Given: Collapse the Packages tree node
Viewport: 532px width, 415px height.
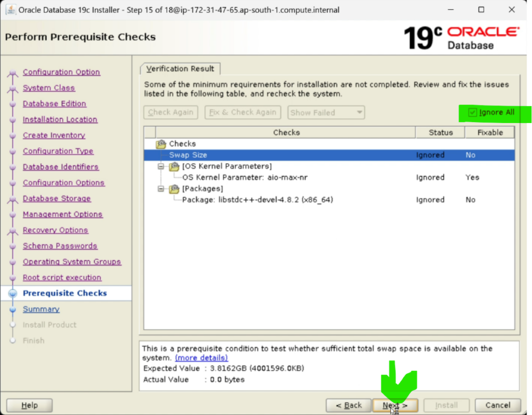Looking at the screenshot, I should [161, 189].
